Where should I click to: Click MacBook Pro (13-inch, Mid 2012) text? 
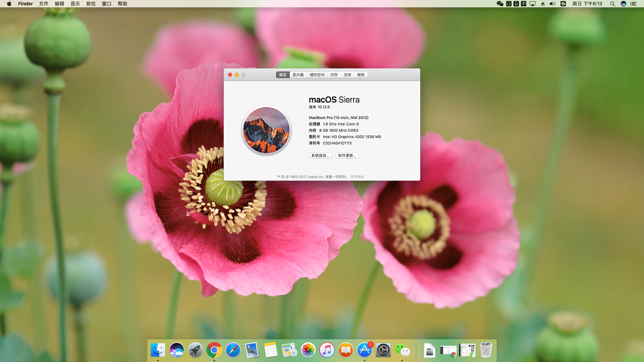[339, 118]
